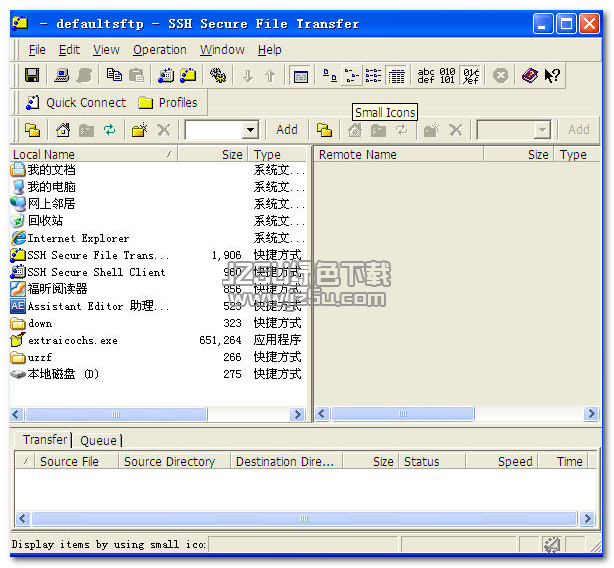Switch to Details view
The height and width of the screenshot is (568, 614).
396,76
